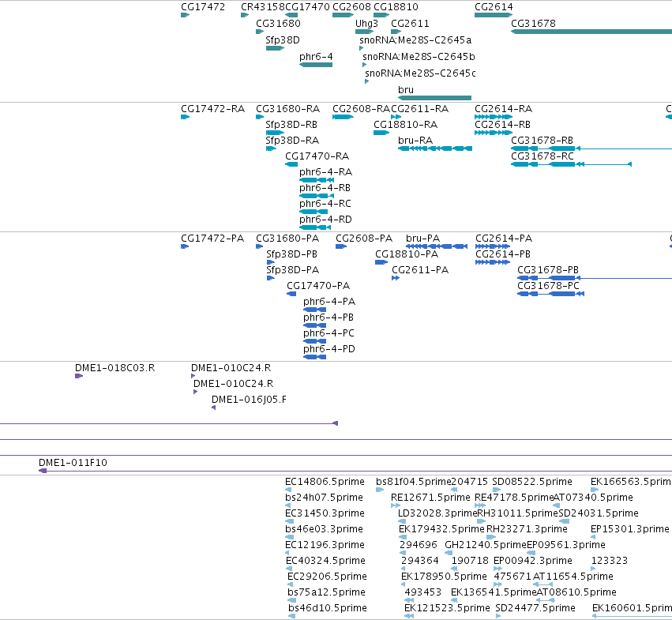Click the CG2611 gene label

410,24
